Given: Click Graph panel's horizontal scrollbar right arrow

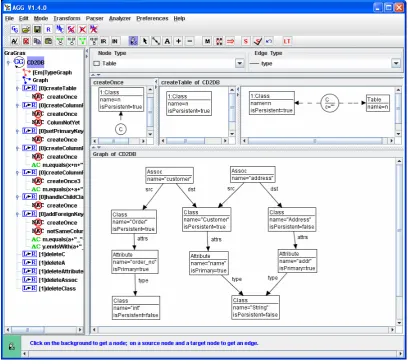Looking at the screenshot, I should coord(393,330).
